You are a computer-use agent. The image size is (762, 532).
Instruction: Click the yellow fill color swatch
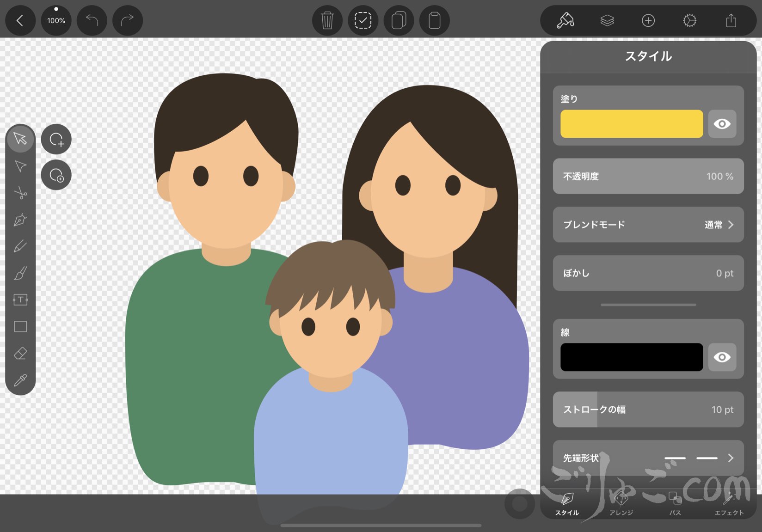[631, 124]
